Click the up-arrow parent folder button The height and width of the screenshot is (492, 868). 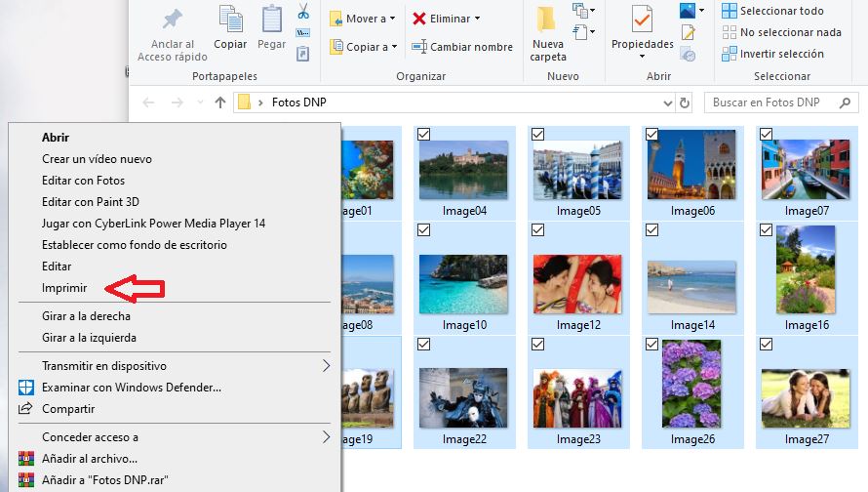[x=220, y=102]
